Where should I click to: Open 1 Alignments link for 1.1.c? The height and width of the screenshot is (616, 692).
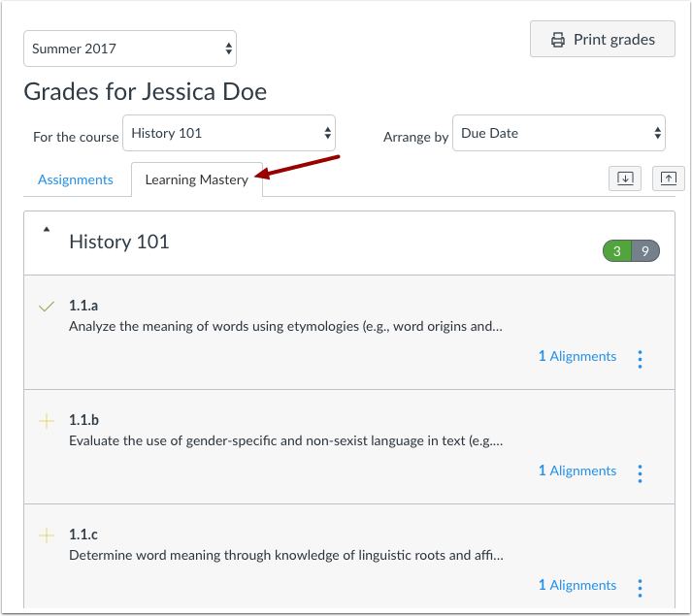[577, 585]
